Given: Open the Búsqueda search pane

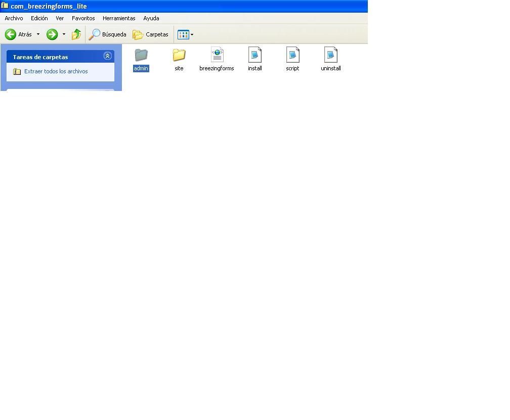Looking at the screenshot, I should click(108, 34).
